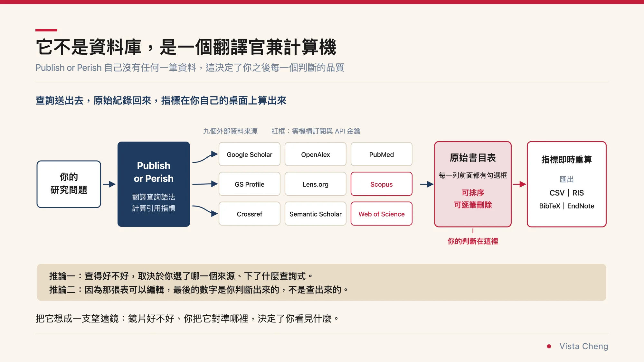Image resolution: width=644 pixels, height=362 pixels.
Task: Select the red text 可排序
Action: coord(473,193)
